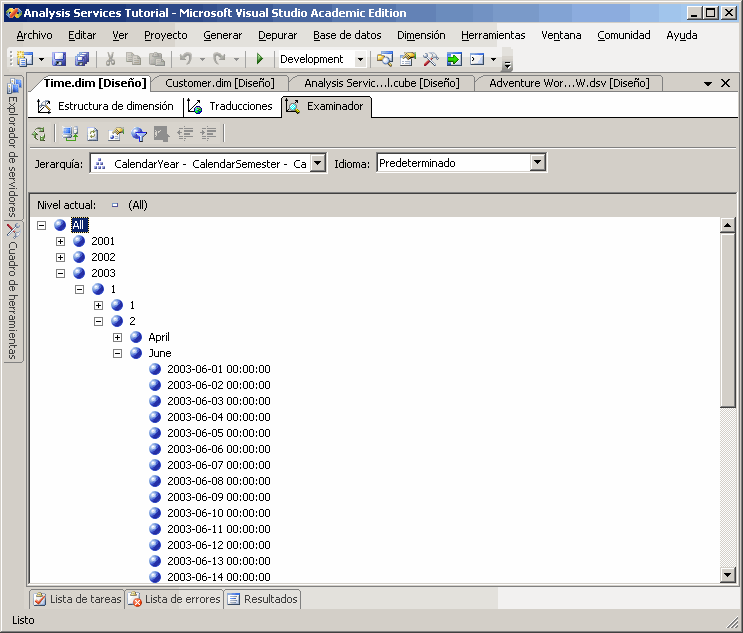
Task: Click the Paste clipboard icon
Action: pos(157,59)
